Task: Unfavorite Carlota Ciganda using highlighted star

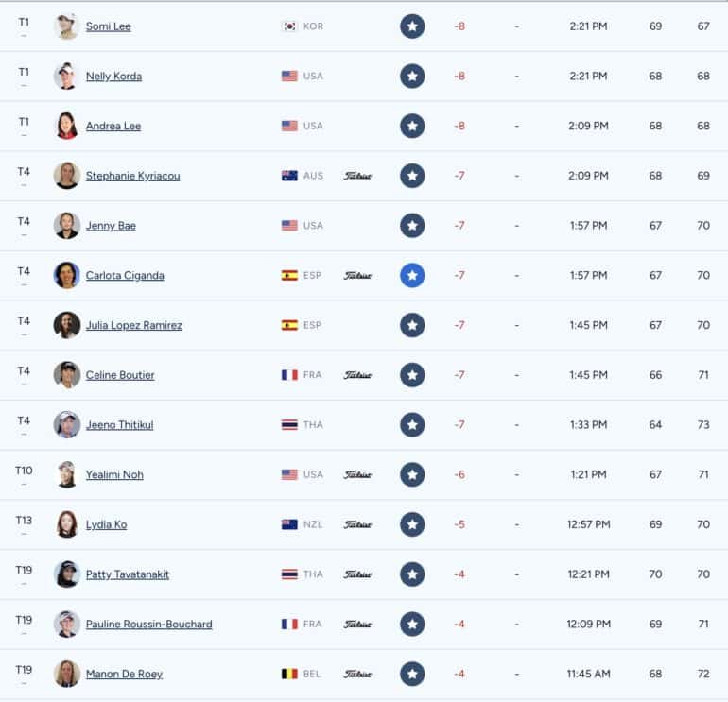Action: click(x=412, y=275)
